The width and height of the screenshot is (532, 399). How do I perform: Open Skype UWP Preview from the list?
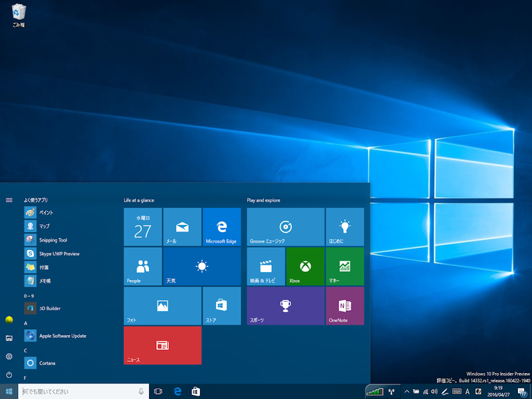click(59, 253)
